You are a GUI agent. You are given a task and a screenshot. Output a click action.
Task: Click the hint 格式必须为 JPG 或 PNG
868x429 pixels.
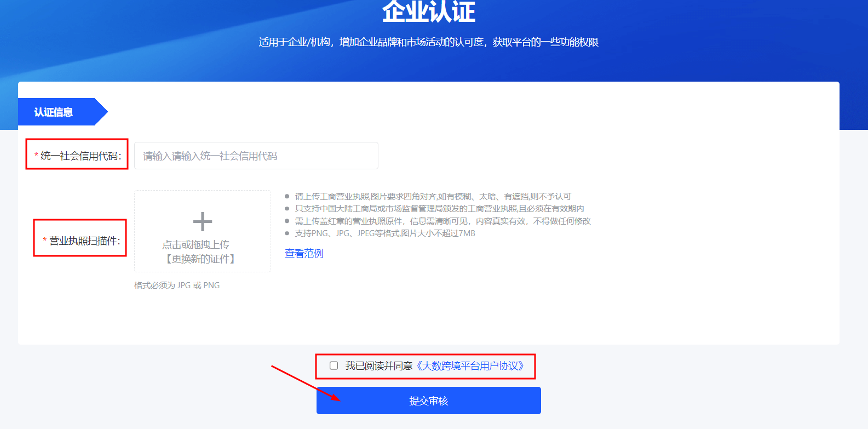click(x=177, y=285)
